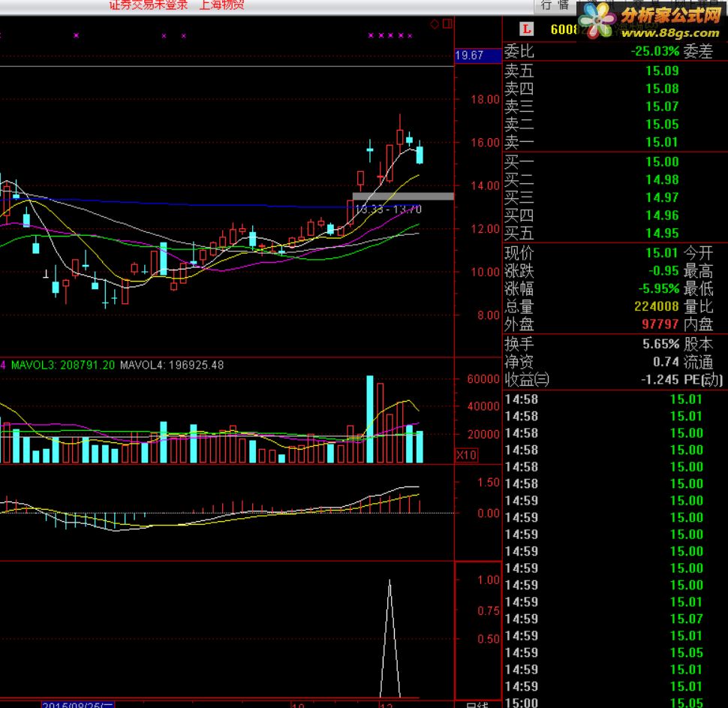
Task: Click the gray gap zone bar near 13.33-13.70
Action: (403, 197)
